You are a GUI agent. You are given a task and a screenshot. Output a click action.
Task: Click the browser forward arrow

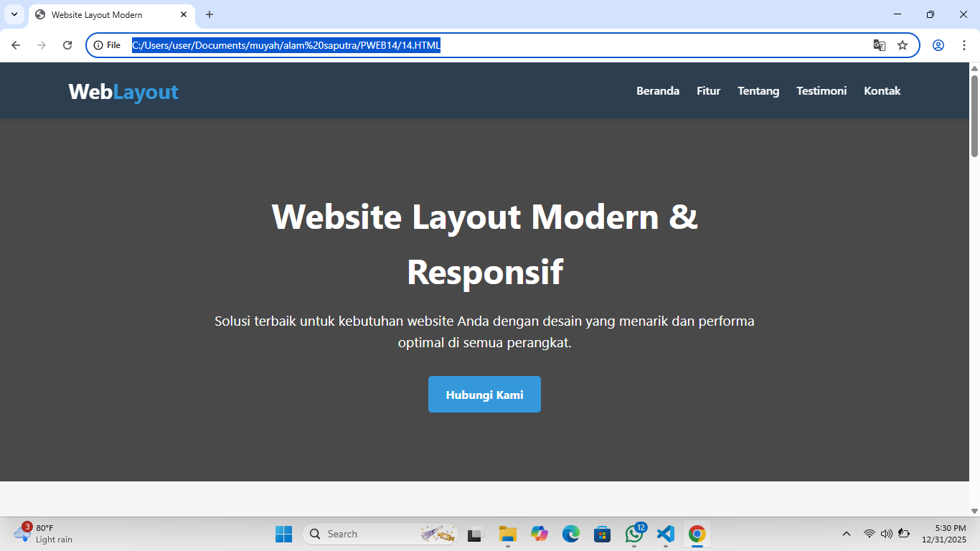point(42,45)
